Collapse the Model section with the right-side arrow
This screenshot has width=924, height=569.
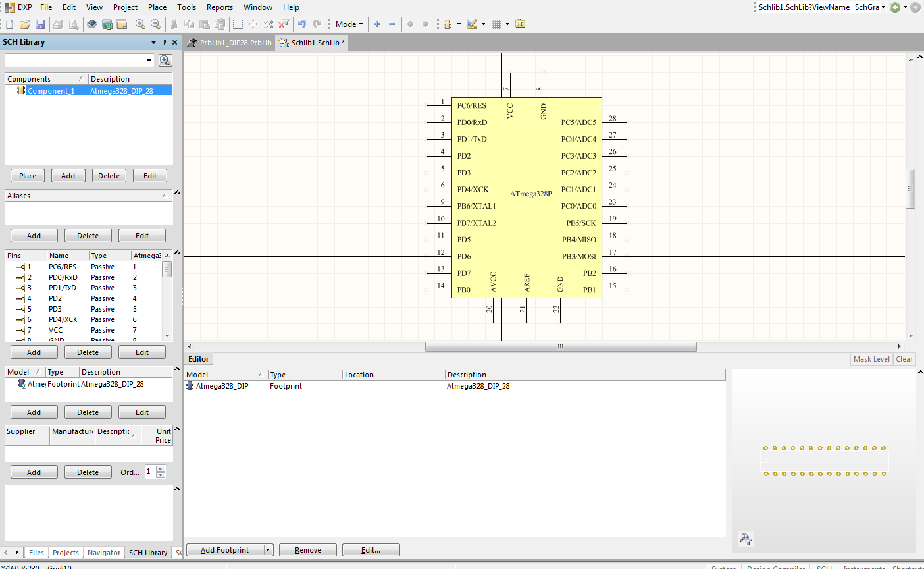[177, 369]
